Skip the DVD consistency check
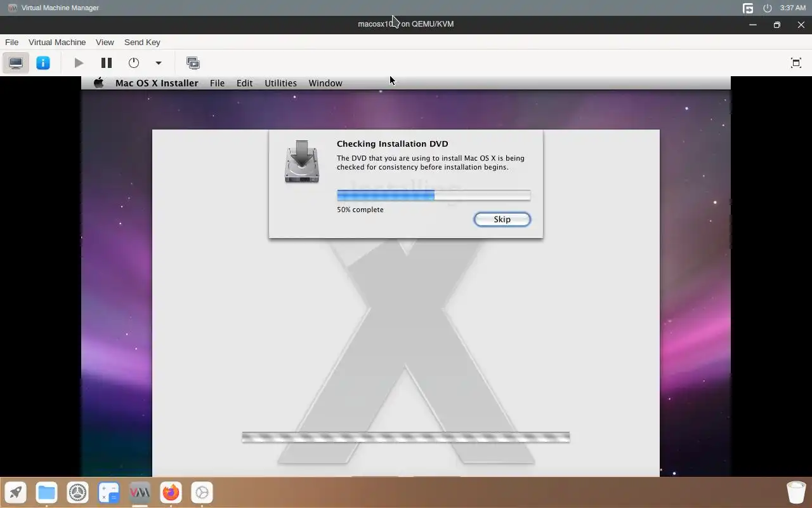The image size is (812, 508). click(502, 219)
